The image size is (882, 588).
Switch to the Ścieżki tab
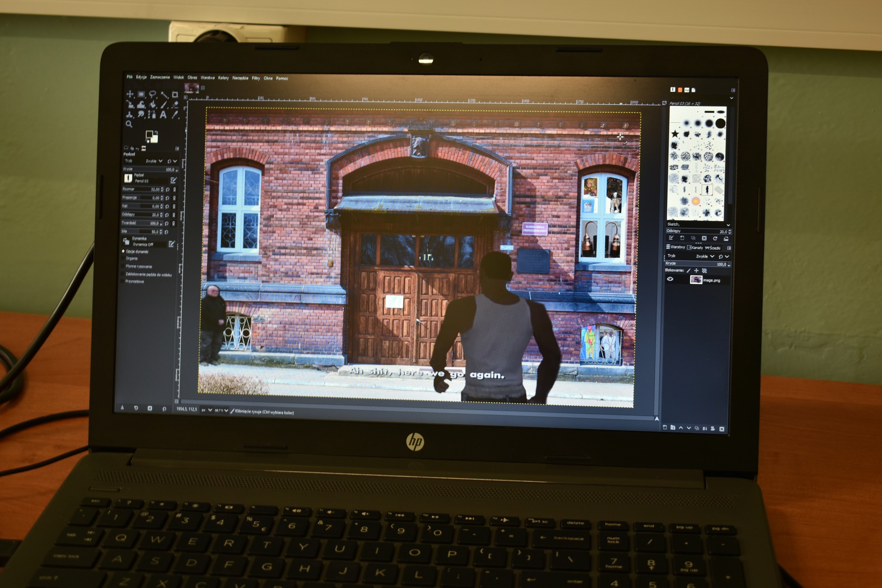click(x=713, y=248)
